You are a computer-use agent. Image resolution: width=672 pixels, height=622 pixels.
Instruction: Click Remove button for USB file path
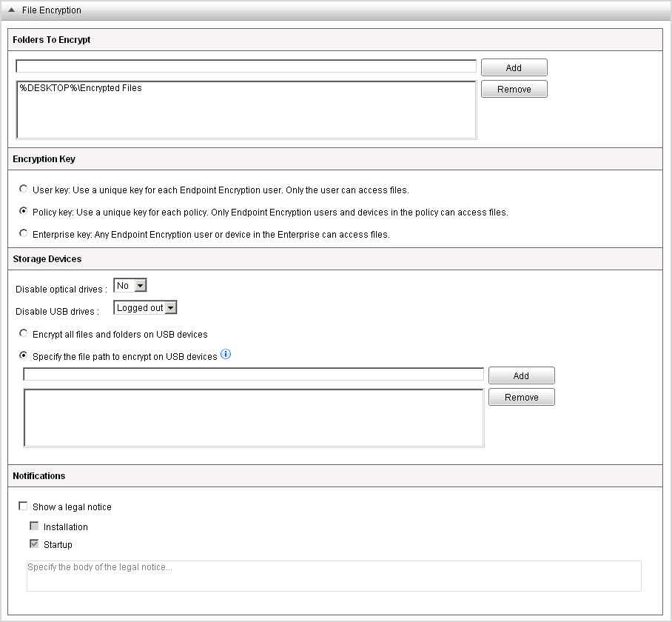click(x=521, y=397)
